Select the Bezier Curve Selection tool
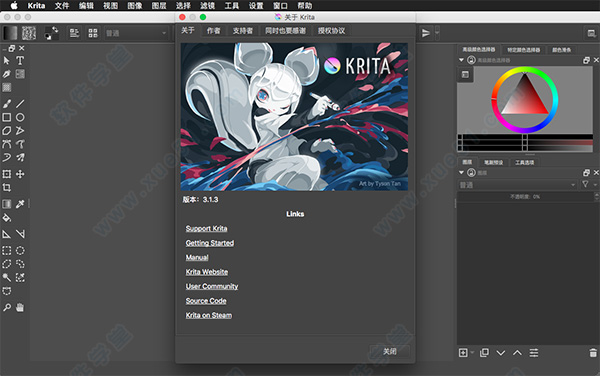600x376 pixels. [7, 291]
